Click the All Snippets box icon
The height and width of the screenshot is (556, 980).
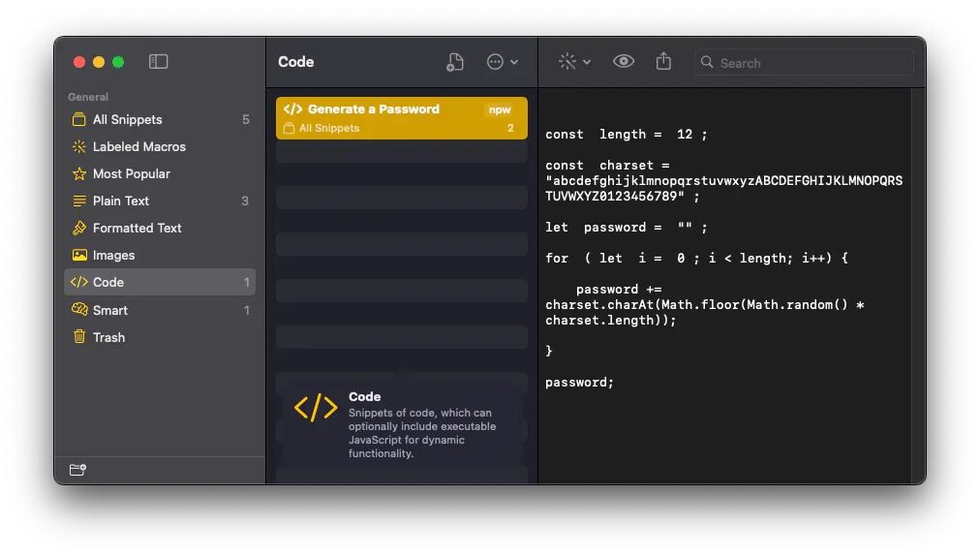(78, 119)
